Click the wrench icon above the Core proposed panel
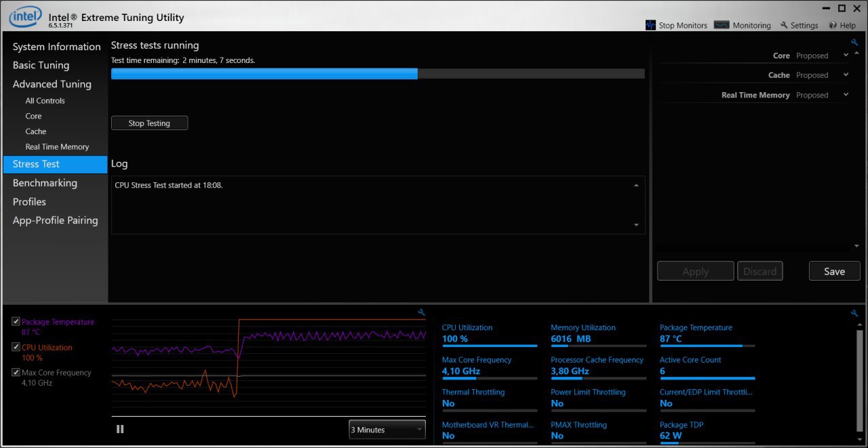 [854, 42]
